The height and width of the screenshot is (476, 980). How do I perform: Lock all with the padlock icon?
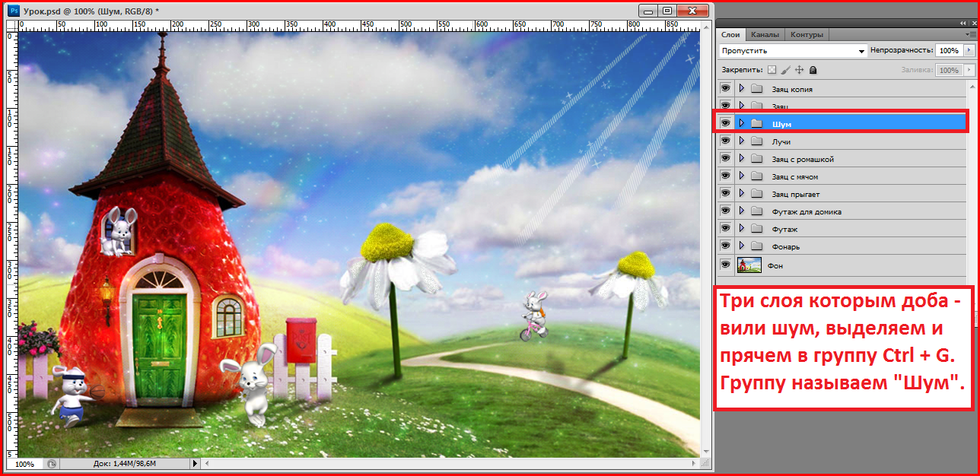[813, 70]
